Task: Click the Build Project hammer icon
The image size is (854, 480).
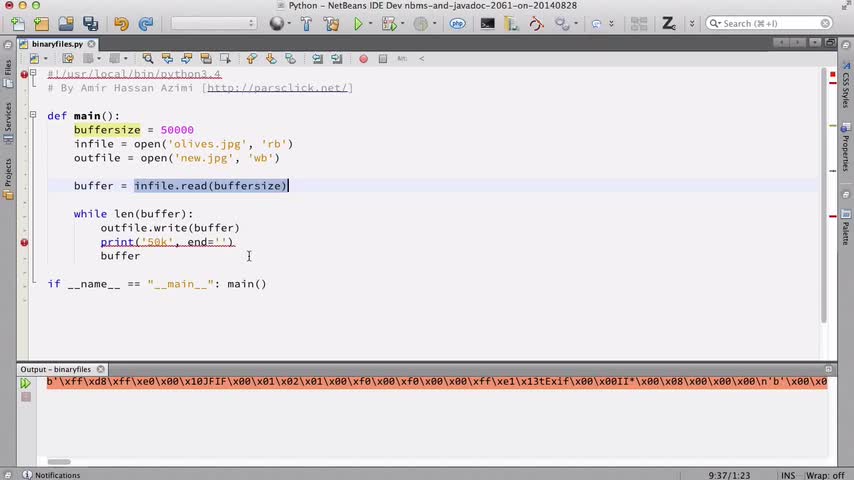Action: coord(306,23)
